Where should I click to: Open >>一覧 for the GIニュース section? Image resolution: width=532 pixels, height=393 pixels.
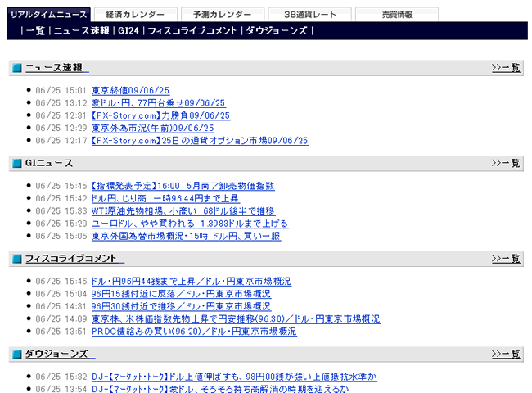coord(506,163)
